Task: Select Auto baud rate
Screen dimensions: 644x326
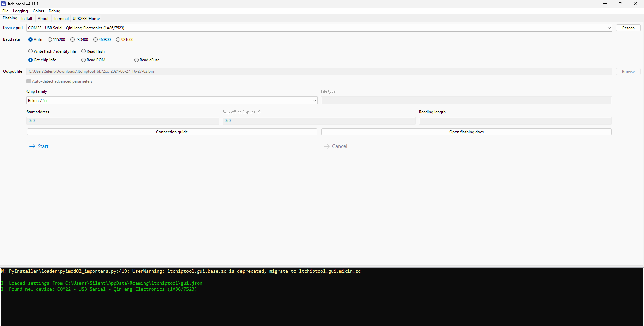Action: (35, 40)
